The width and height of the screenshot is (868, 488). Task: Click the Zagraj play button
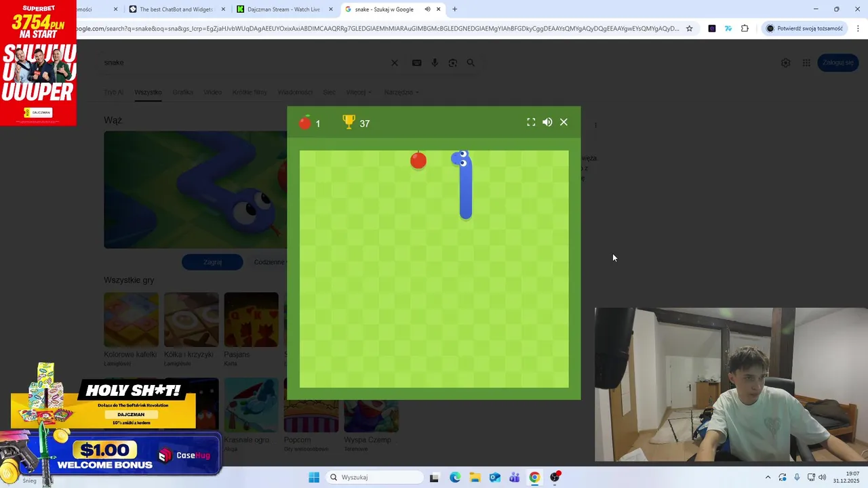tap(212, 262)
